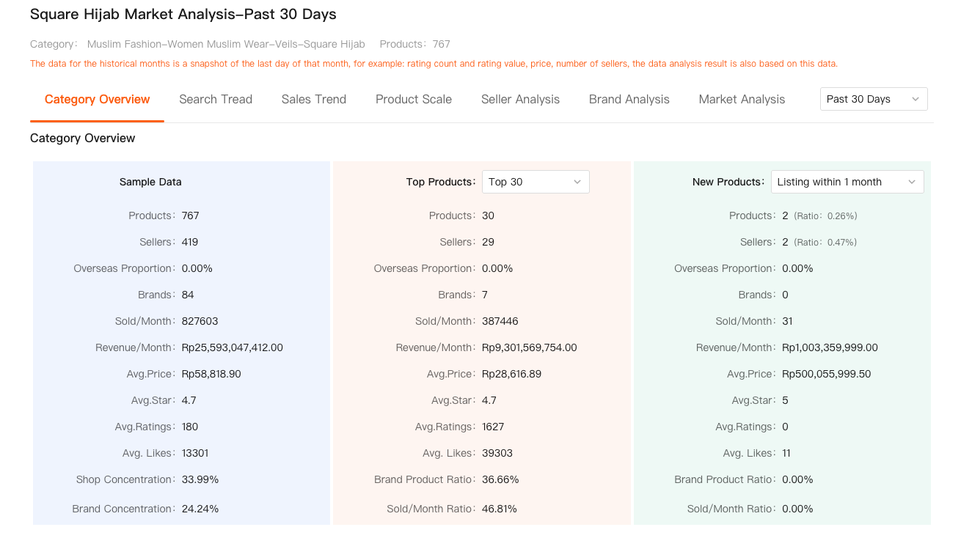Viewport: 961px width, 560px height.
Task: Click the Rp25,593,047,412.00 sample revenue value
Action: pos(232,347)
